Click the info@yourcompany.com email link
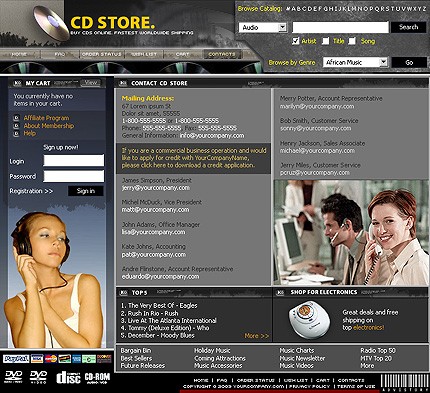Viewport: 430px width, 393px height. (x=212, y=136)
